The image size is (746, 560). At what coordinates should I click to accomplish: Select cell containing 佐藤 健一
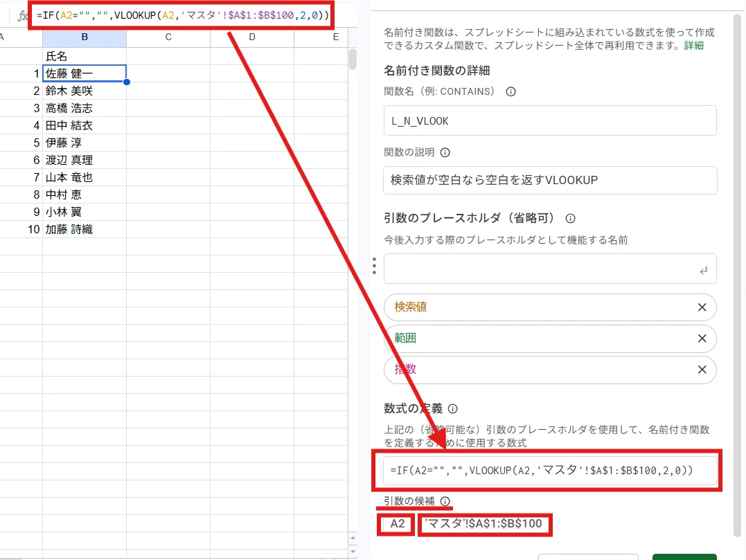(85, 73)
